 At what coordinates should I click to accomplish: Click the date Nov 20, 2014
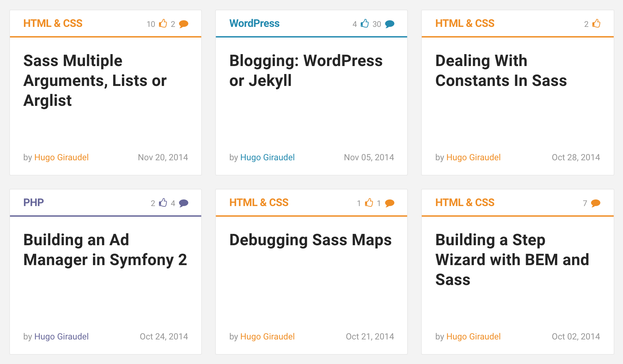[x=163, y=157]
